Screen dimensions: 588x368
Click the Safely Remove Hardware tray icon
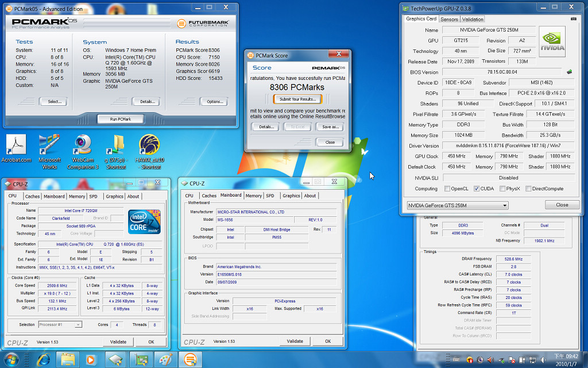click(501, 360)
